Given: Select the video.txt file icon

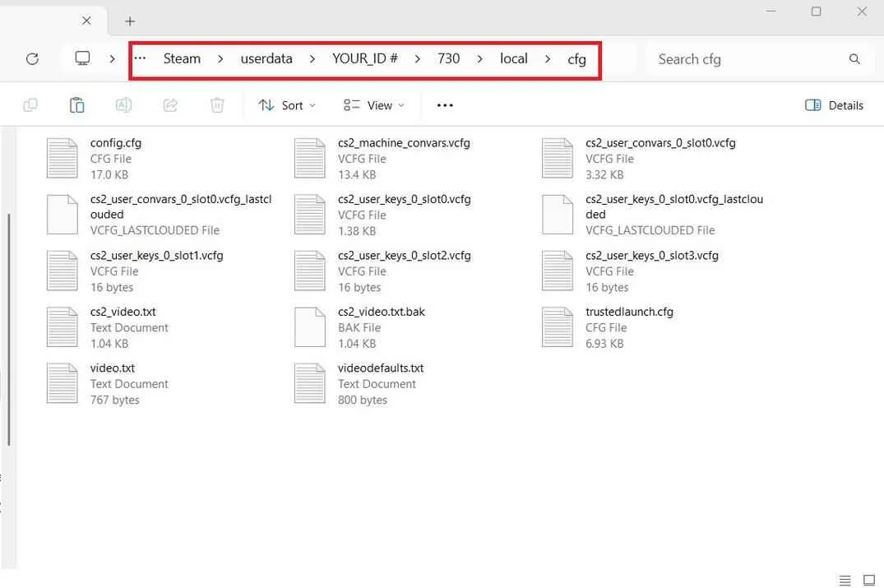Looking at the screenshot, I should (62, 383).
